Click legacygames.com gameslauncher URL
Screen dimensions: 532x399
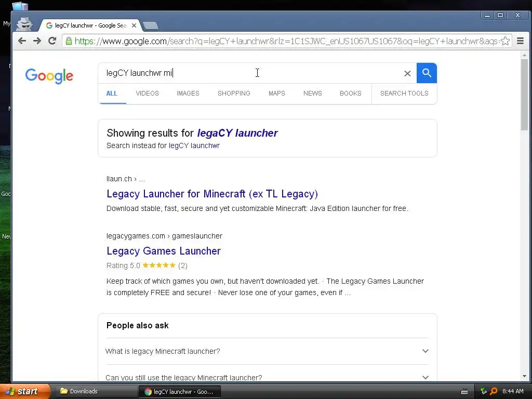point(164,236)
